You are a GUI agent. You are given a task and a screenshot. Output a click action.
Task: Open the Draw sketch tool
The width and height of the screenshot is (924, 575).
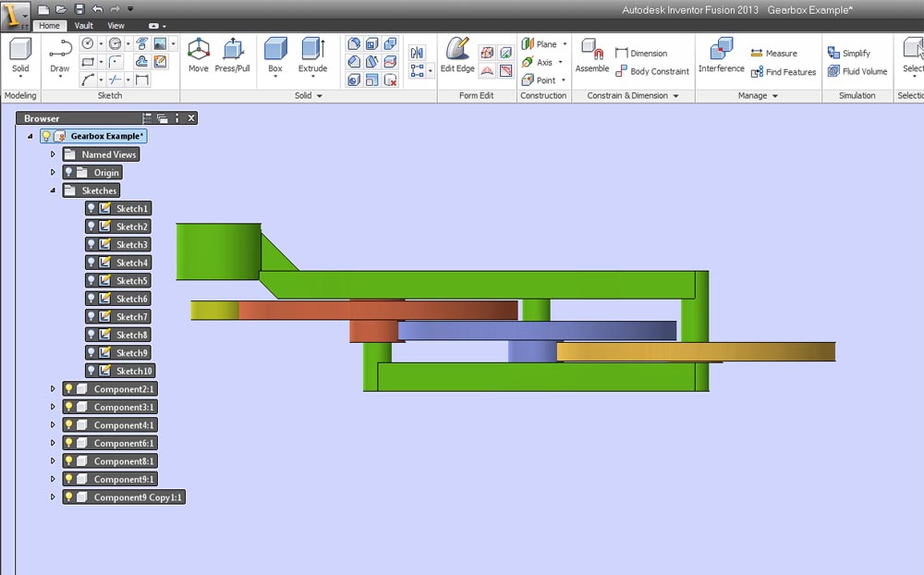[60, 57]
